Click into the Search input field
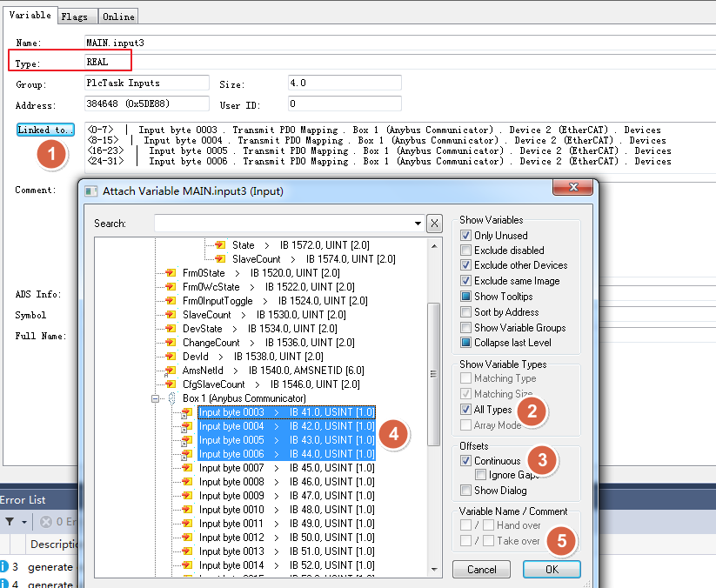The height and width of the screenshot is (588, 716). click(x=284, y=224)
